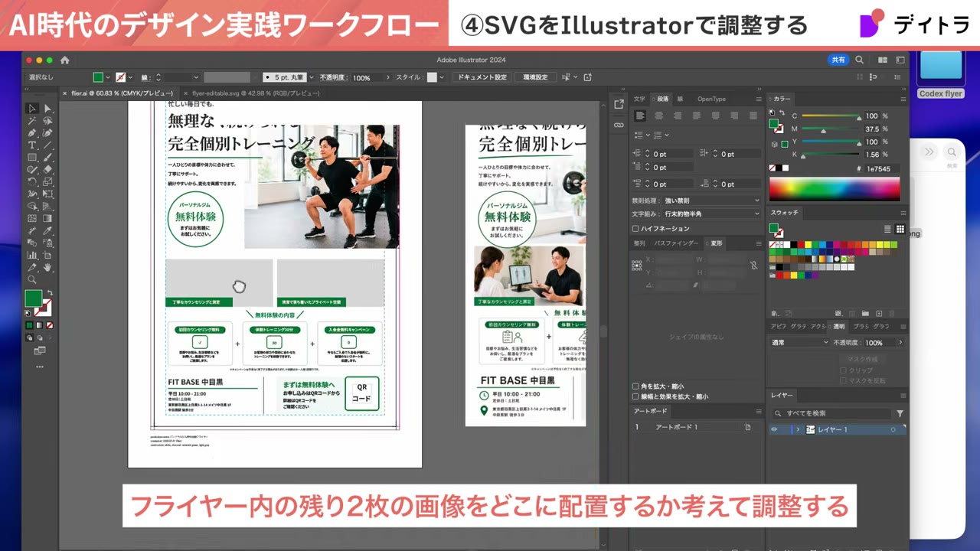980x551 pixels.
Task: Open the stroke weight dropdown
Action: [x=196, y=77]
